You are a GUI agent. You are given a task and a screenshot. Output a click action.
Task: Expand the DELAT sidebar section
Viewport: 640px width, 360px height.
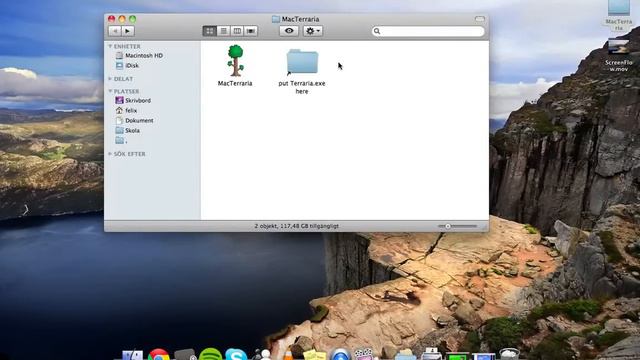tap(110, 78)
